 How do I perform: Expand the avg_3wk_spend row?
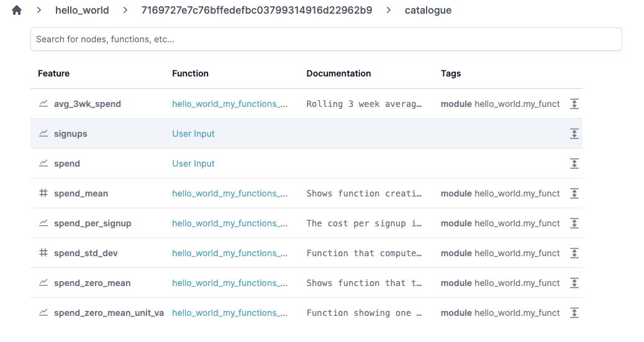click(574, 104)
